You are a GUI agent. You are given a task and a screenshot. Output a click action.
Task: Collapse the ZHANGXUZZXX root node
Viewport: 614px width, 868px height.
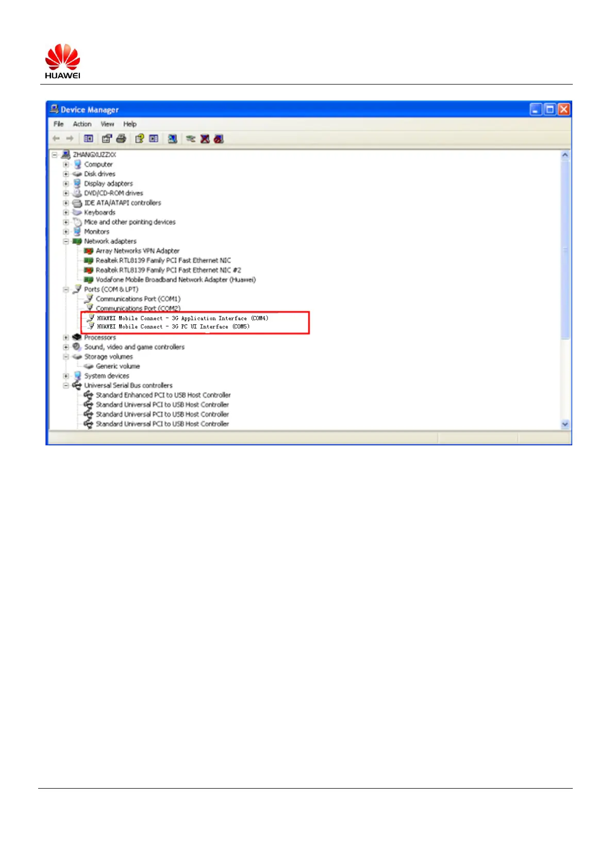tap(55, 155)
